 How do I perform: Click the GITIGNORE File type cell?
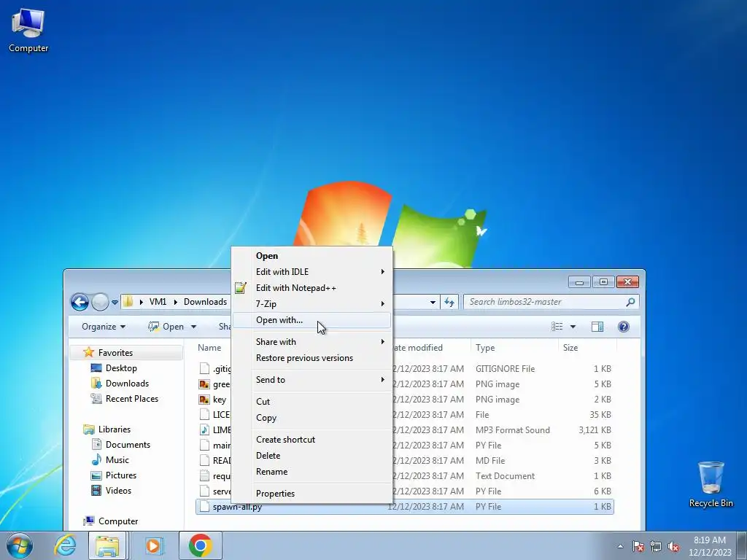point(505,368)
